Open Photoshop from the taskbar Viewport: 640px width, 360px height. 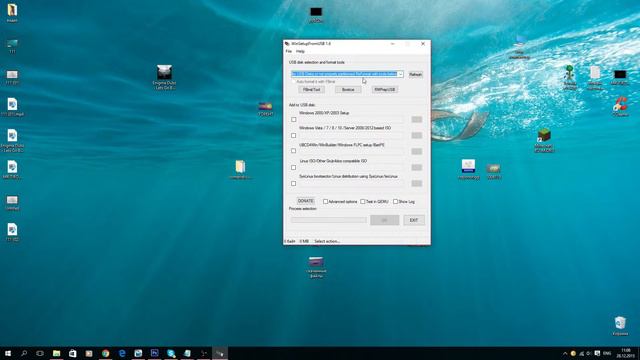[154, 353]
